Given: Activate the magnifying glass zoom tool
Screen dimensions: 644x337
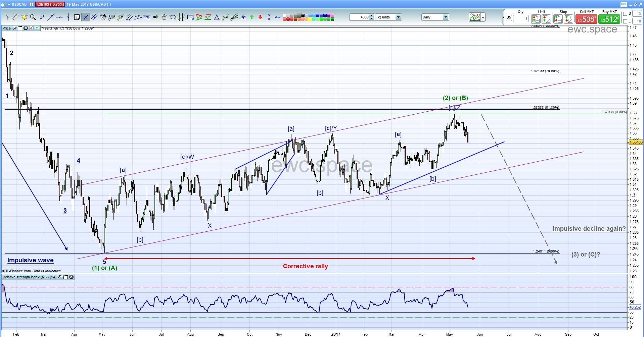Looking at the screenshot, I should (33, 17).
